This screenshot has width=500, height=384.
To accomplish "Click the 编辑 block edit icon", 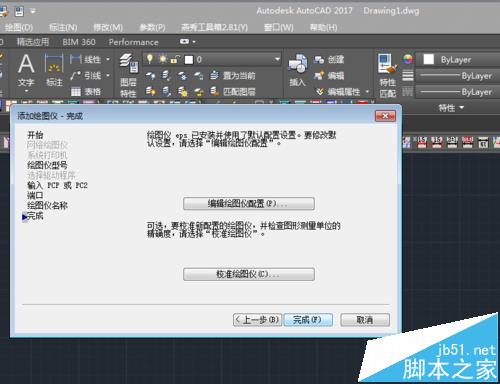I will (x=319, y=76).
